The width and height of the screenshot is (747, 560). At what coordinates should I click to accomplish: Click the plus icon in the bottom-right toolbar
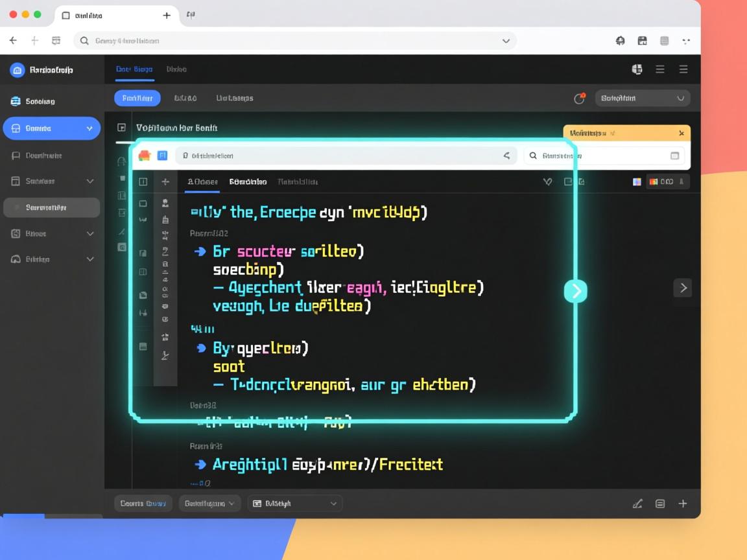(682, 504)
